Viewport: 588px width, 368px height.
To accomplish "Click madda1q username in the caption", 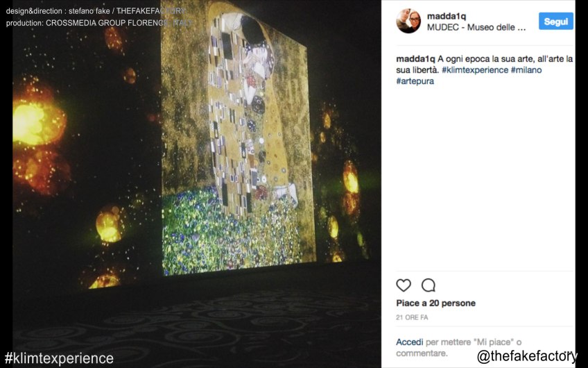I will [x=415, y=59].
